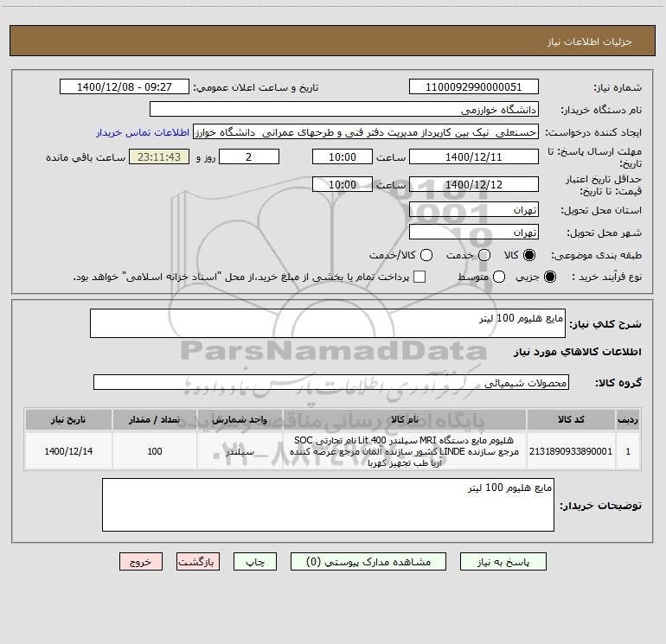Click the چاپ print button
This screenshot has width=666, height=644.
click(255, 562)
